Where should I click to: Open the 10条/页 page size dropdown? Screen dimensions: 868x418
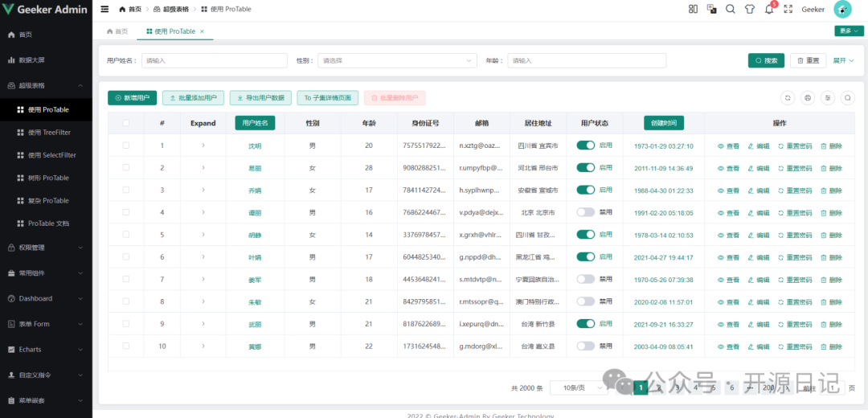click(x=579, y=388)
